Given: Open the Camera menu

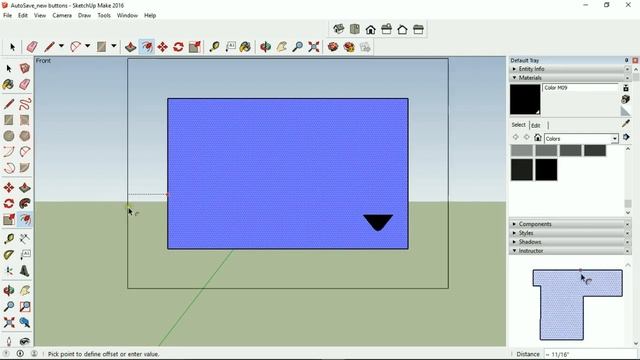Looking at the screenshot, I should 62,15.
